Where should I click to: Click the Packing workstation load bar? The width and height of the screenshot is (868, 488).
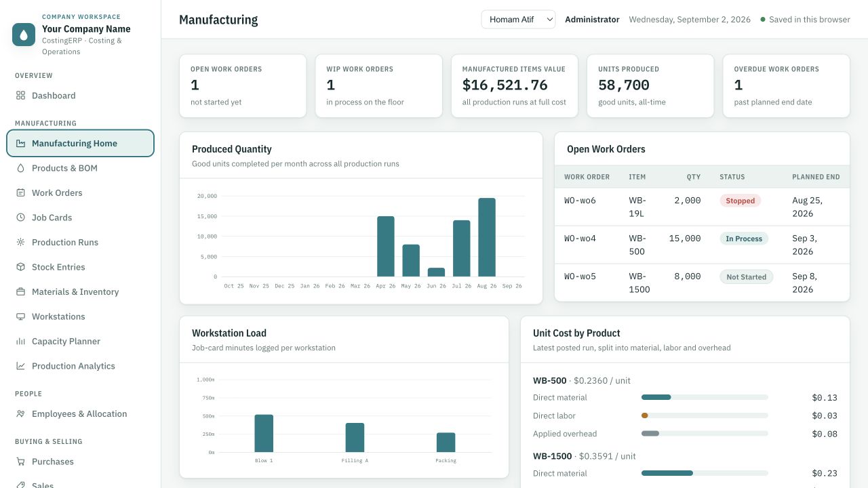pyautogui.click(x=446, y=442)
